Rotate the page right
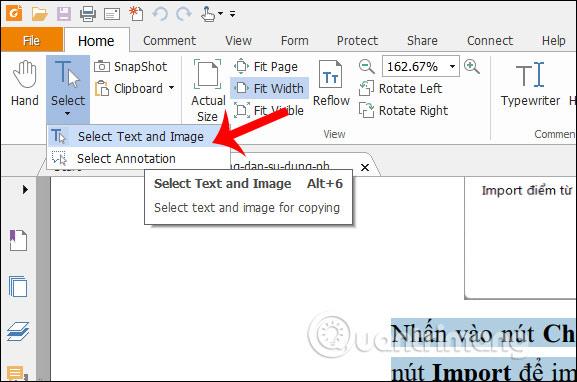 point(404,110)
